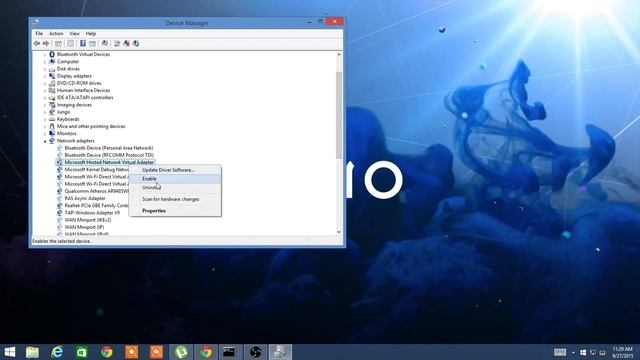640x360 pixels.
Task: Click the Properties toolbar icon
Action: tap(71, 43)
